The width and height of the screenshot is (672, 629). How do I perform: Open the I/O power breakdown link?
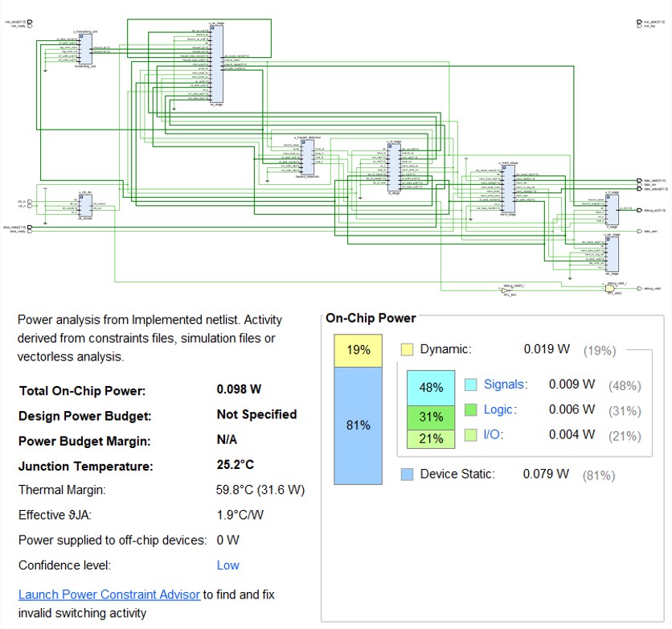click(x=492, y=435)
